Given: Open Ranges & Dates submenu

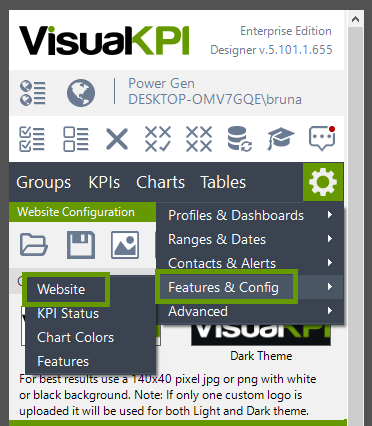Looking at the screenshot, I should point(250,239).
